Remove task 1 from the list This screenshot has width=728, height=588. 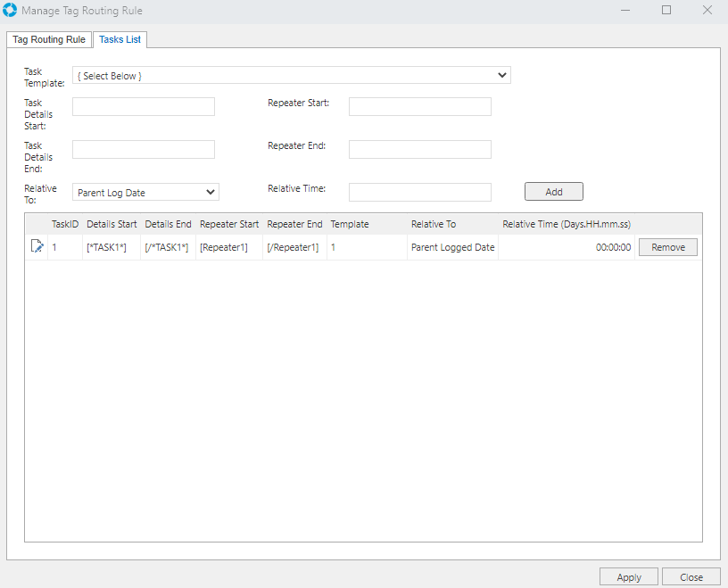pos(667,247)
